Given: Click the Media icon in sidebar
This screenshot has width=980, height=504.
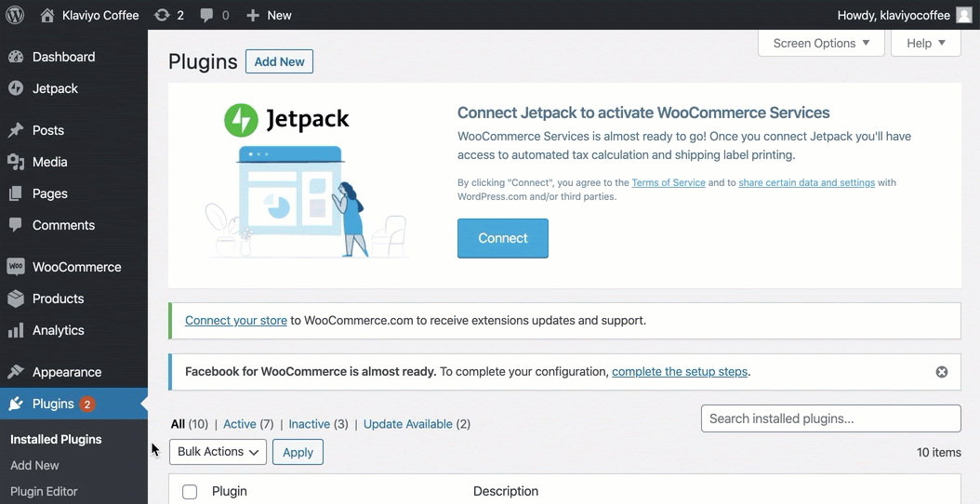Looking at the screenshot, I should pyautogui.click(x=16, y=162).
